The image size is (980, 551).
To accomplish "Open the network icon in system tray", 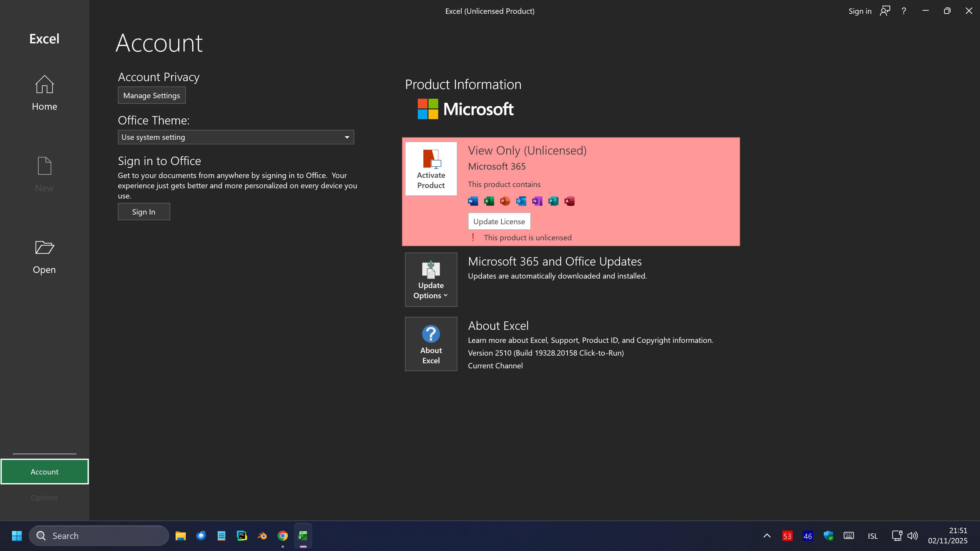I will tap(897, 536).
